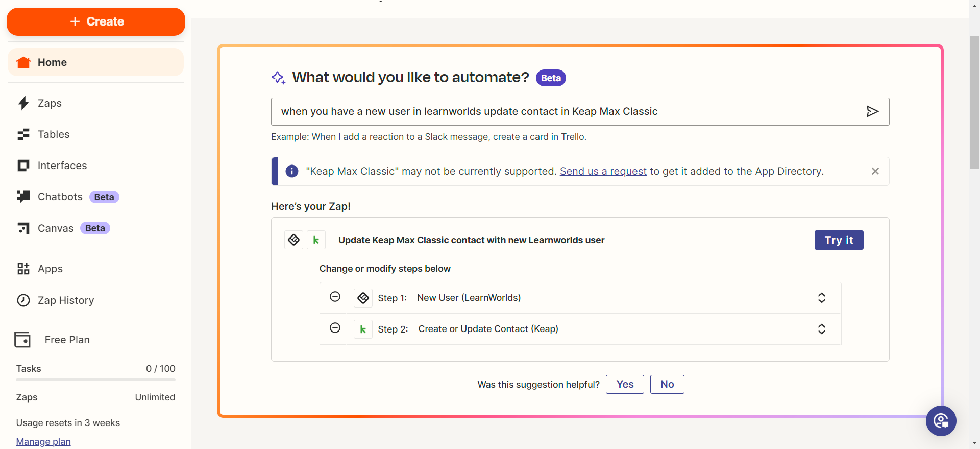Click the info icon in notice banner
Viewport: 980px width, 449px height.
292,171
